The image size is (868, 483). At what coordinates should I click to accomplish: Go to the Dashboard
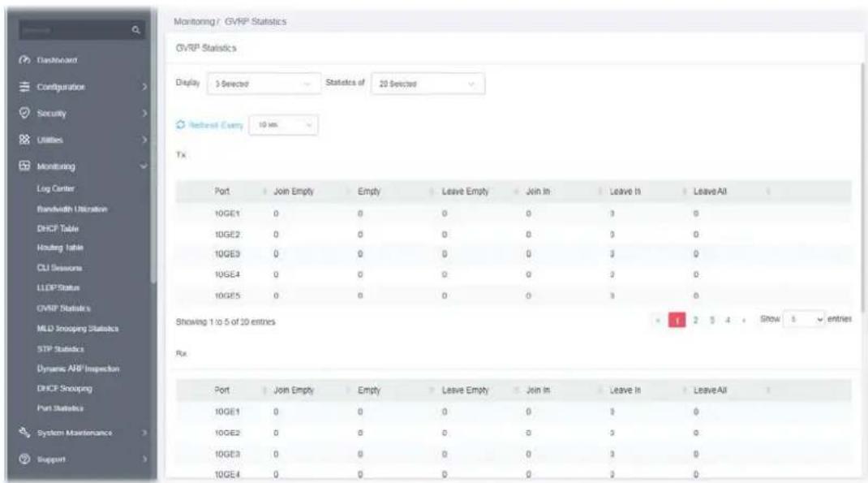(57, 60)
